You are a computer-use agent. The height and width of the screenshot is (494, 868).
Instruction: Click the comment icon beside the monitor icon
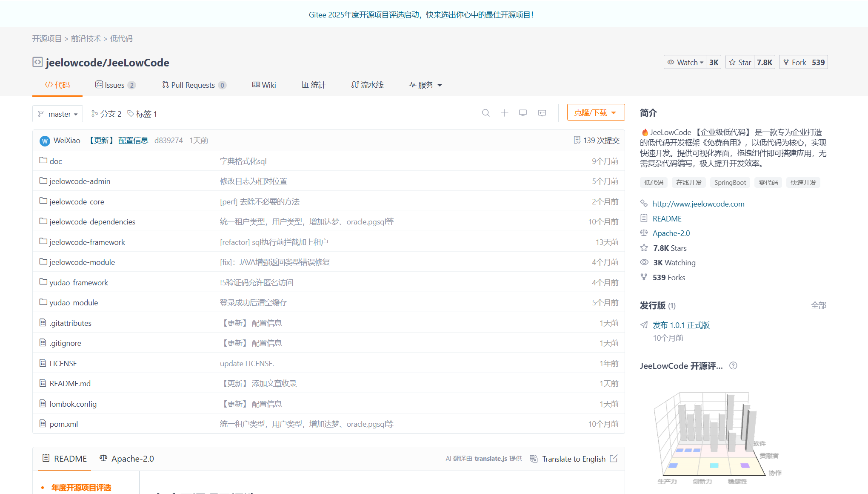[542, 113]
